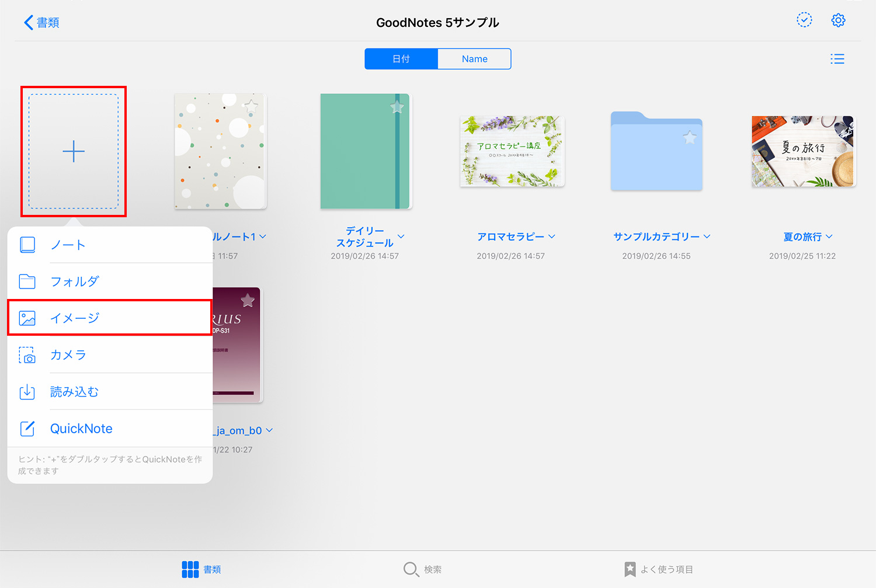
Task: Click the camera icon beside カメラ
Action: [x=27, y=355]
